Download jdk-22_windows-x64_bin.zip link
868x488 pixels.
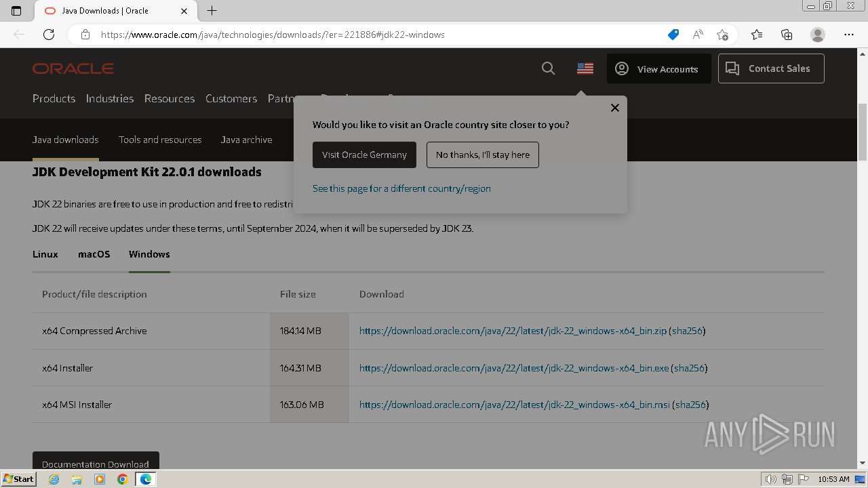click(x=513, y=331)
